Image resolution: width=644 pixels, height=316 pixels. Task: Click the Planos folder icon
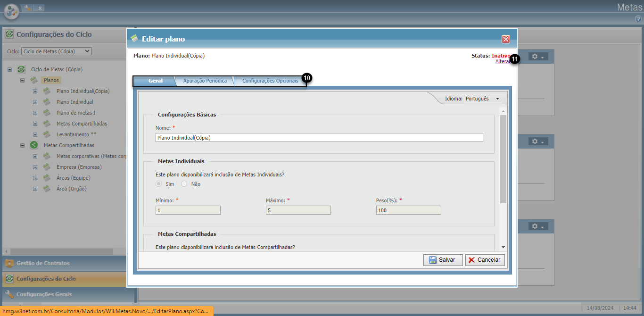point(34,80)
